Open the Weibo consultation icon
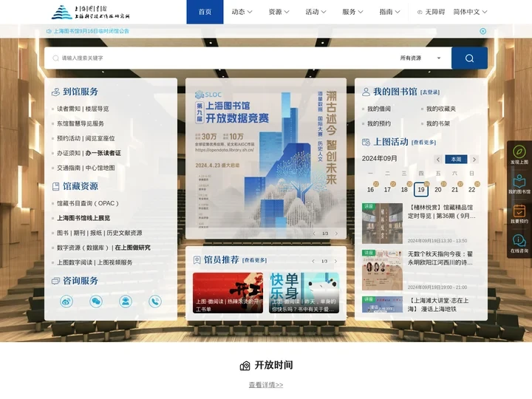This screenshot has width=532, height=399. click(x=66, y=301)
